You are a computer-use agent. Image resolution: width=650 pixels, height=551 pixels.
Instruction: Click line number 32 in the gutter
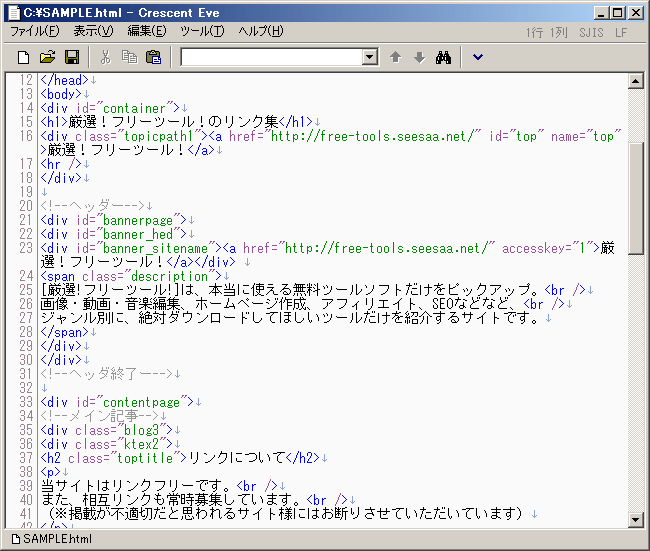26,388
